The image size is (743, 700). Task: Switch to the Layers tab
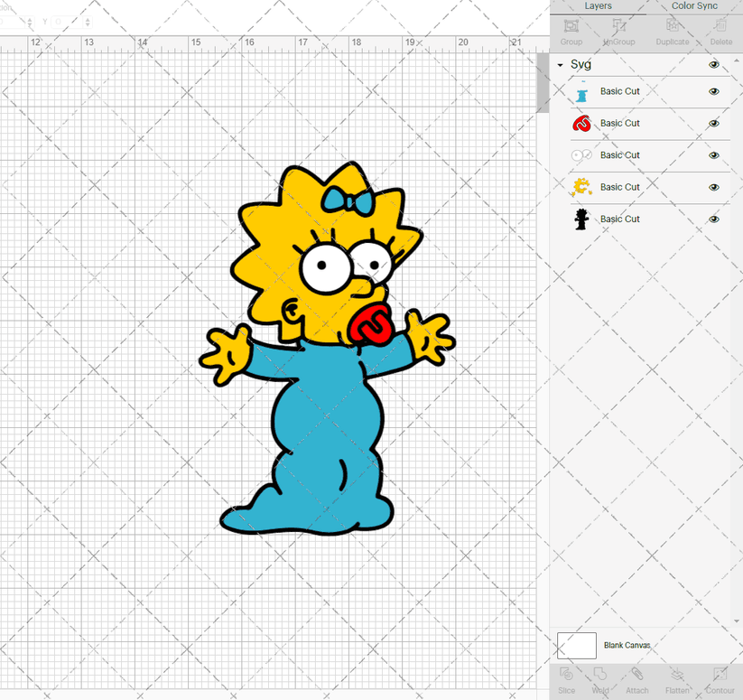597,6
